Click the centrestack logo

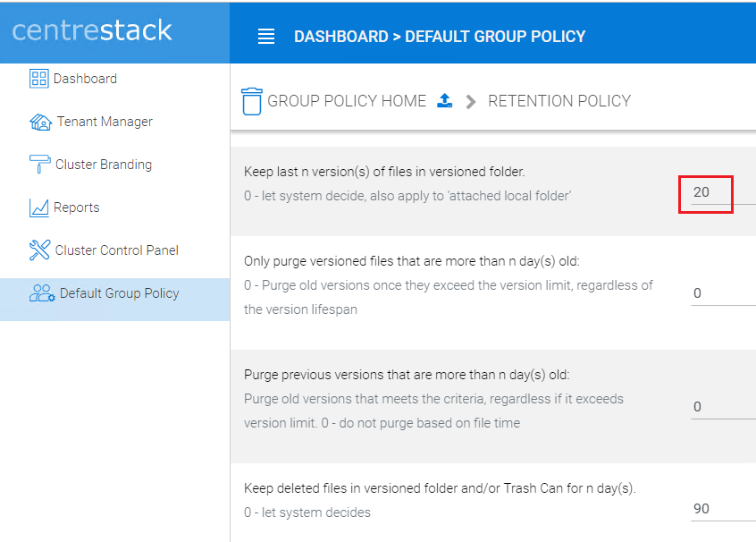click(92, 30)
